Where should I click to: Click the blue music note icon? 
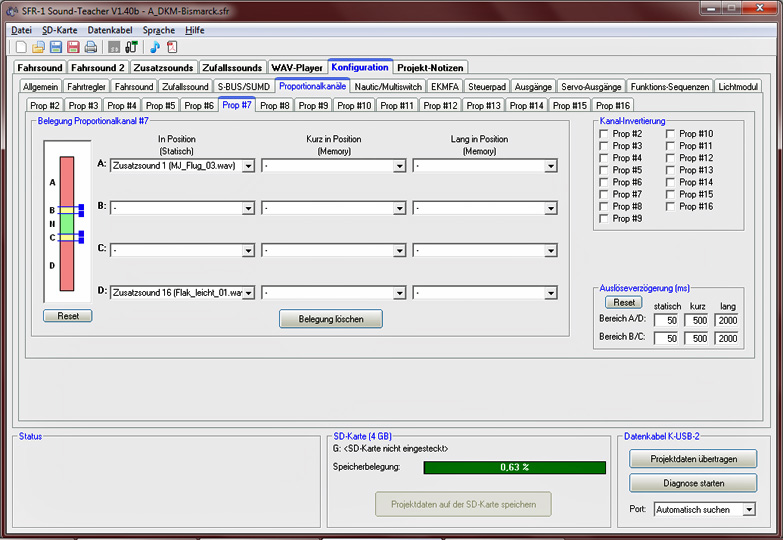click(155, 47)
